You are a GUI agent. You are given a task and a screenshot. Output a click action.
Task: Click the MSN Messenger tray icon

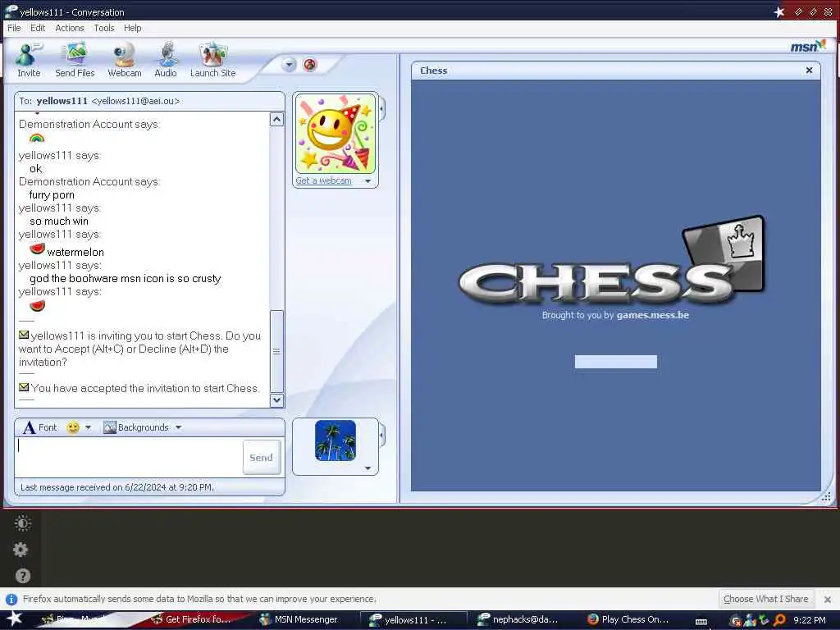coord(750,620)
